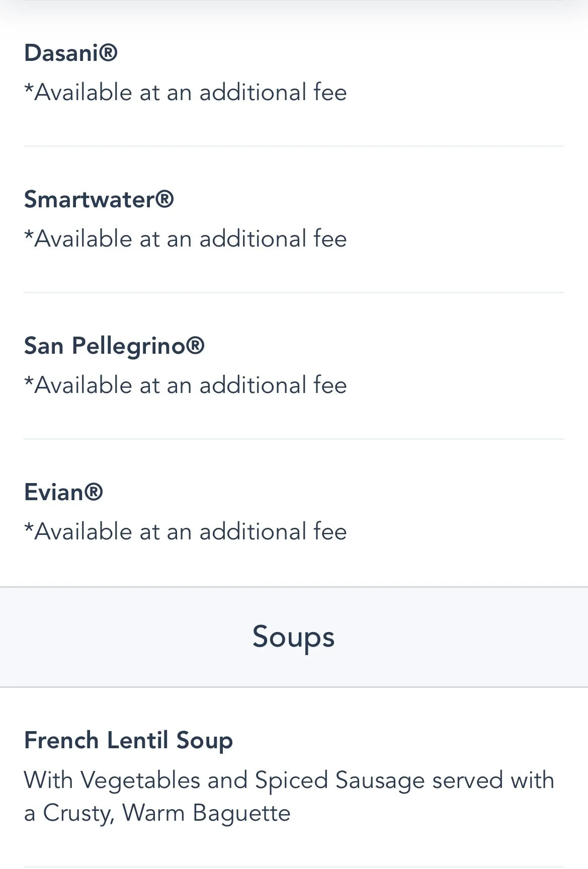Viewport: 588px width, 869px height.
Task: Tap the additional fee note under Smartwater
Action: [185, 239]
